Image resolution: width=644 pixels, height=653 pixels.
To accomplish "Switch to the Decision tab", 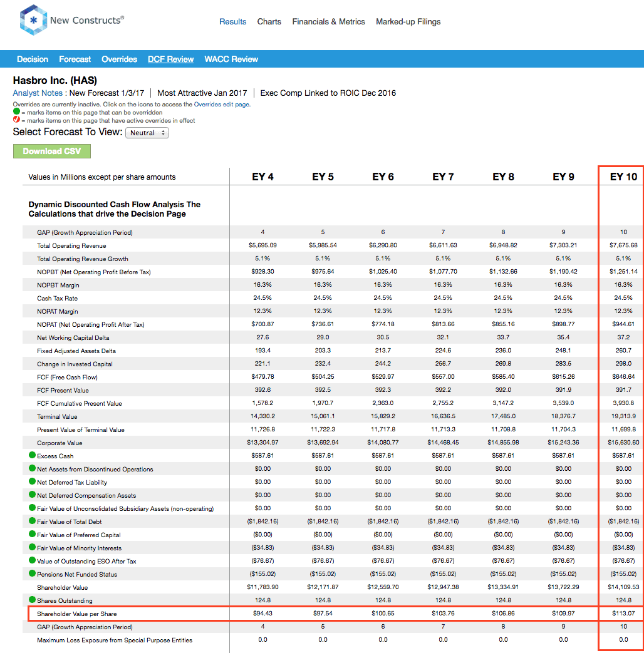I will pos(33,59).
